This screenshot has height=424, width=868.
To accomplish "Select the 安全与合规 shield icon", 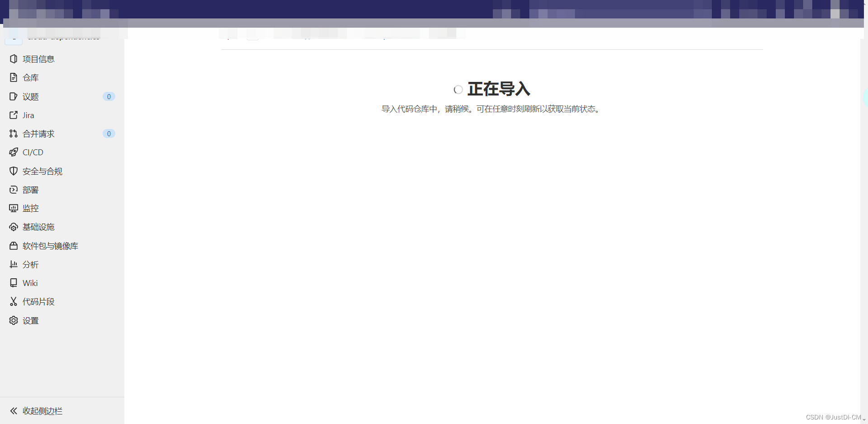I will click(14, 171).
